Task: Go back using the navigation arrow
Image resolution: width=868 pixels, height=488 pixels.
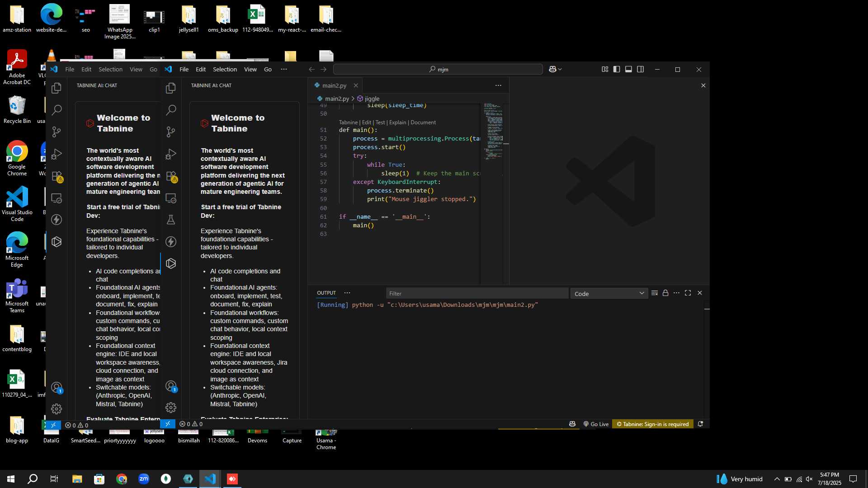Action: 311,69
